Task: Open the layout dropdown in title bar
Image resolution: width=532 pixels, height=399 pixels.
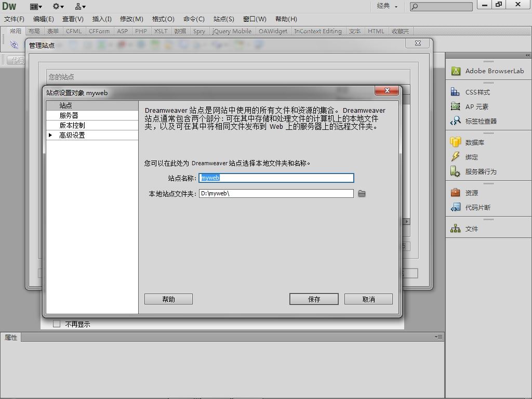Action: pos(36,6)
